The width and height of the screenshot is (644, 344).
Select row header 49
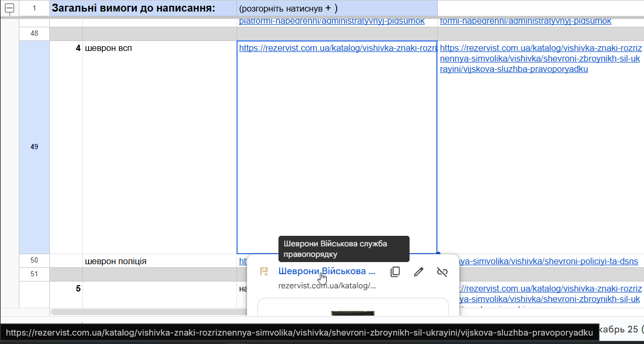34,147
